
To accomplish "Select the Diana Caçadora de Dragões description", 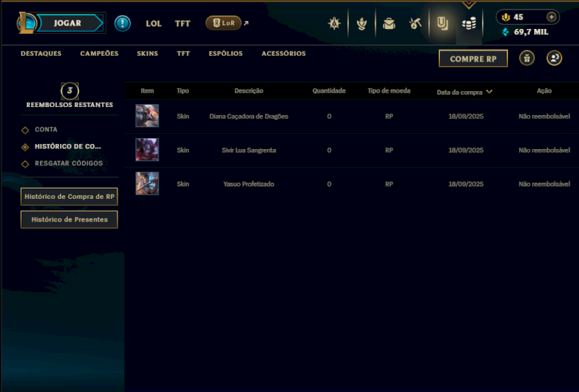I will point(249,116).
